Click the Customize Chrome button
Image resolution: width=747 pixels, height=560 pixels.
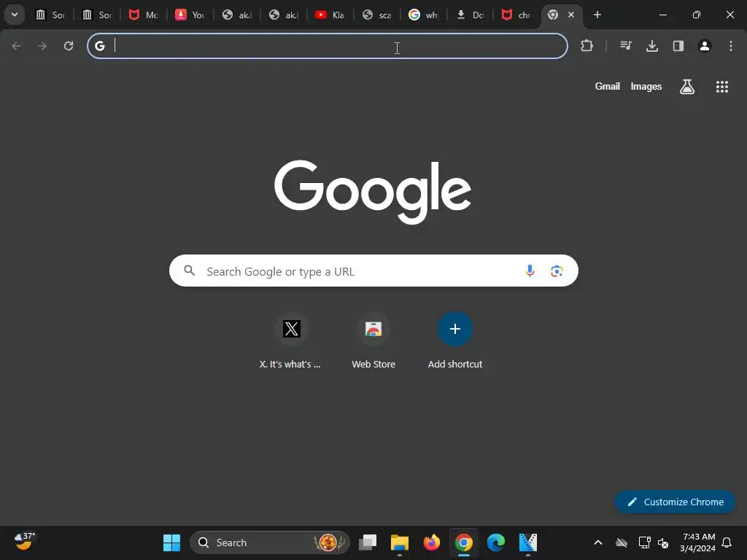point(675,502)
